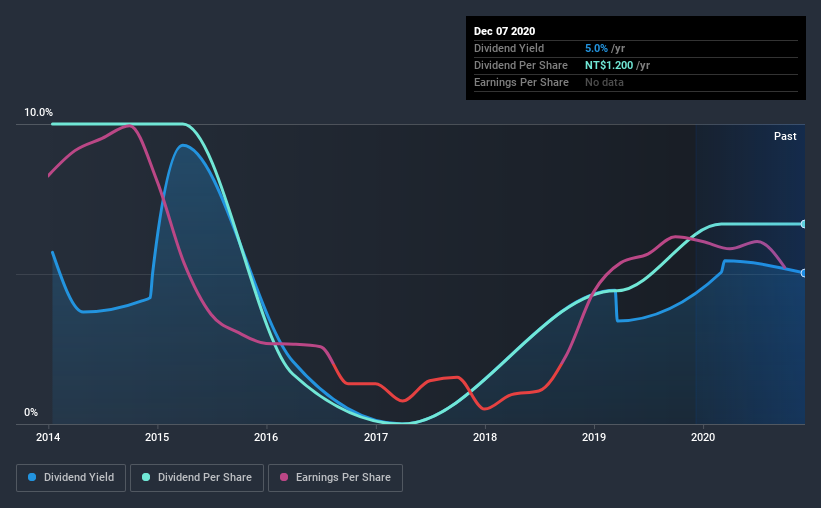Screen dimensions: 821x508
Task: Click the Dec 07 2020 tooltip date
Action: point(504,31)
